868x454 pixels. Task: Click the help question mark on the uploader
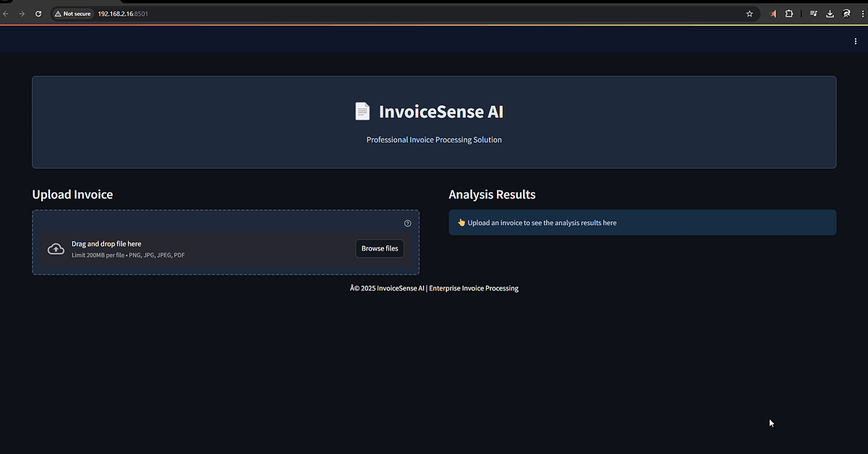(407, 223)
